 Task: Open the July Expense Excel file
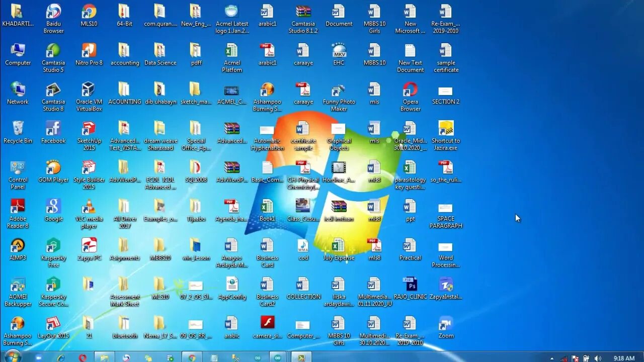click(x=339, y=249)
